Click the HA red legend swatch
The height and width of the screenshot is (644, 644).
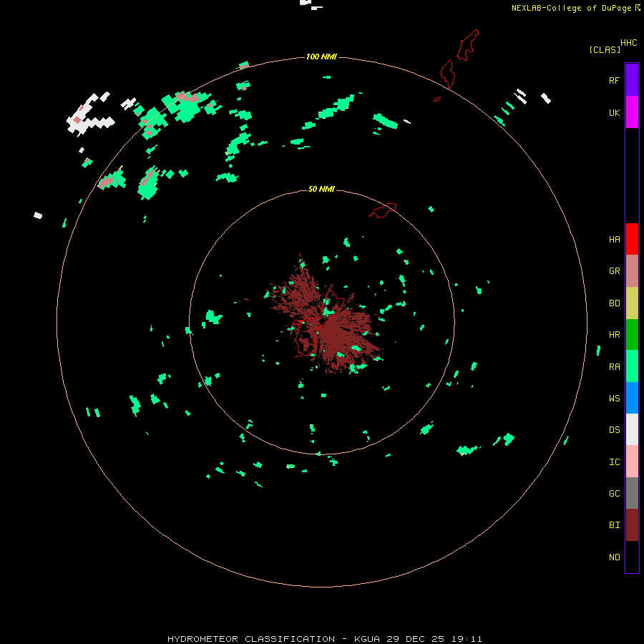pos(632,239)
